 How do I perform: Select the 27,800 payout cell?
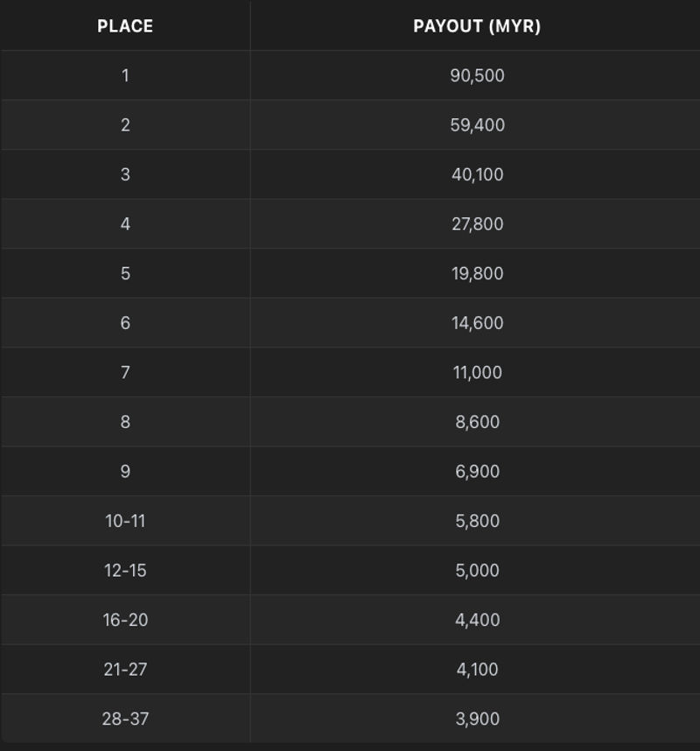(x=477, y=224)
